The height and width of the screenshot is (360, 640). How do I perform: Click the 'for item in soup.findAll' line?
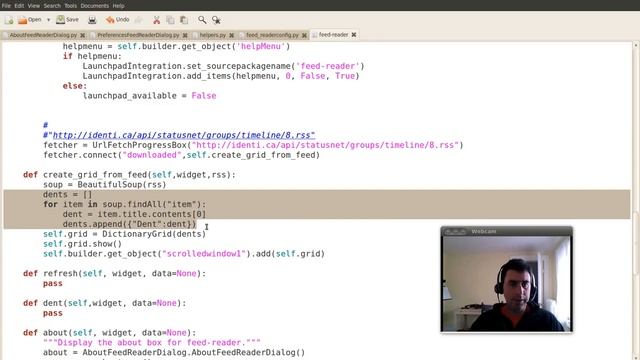click(x=124, y=204)
